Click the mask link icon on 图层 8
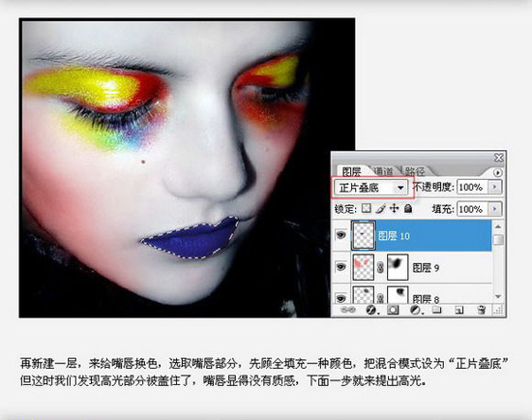 (x=381, y=298)
